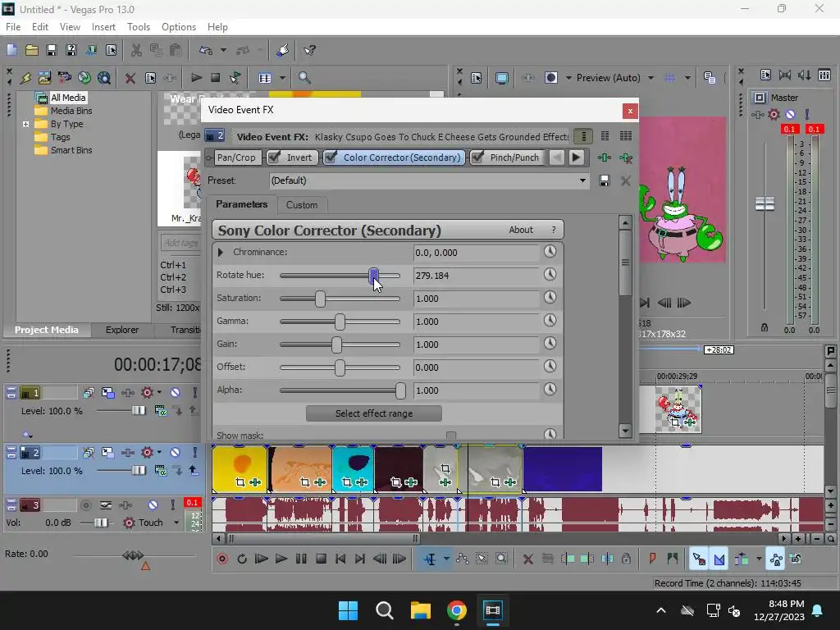The image size is (840, 630).
Task: Open the media Views dropdown arrow
Action: [x=282, y=78]
